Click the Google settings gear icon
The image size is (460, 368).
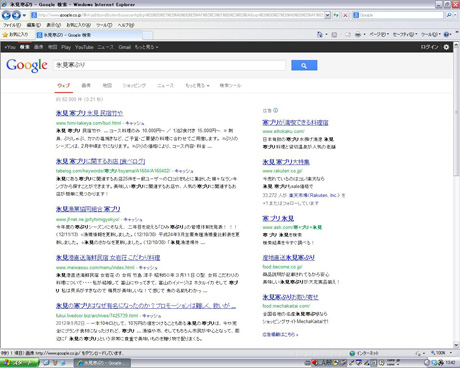coord(446,47)
